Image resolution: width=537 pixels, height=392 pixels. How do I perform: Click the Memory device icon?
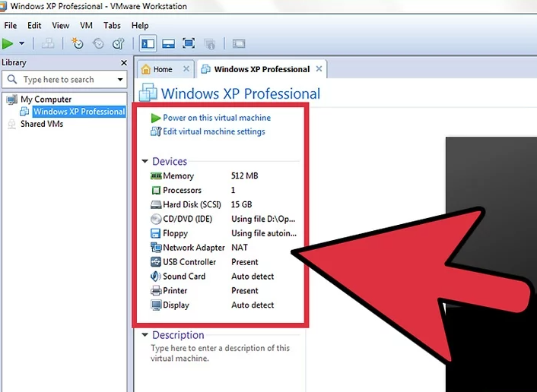click(156, 175)
